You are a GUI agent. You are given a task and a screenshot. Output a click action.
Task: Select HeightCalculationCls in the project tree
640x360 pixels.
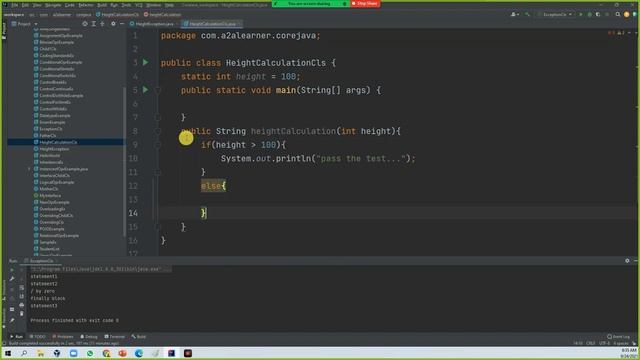coord(58,142)
